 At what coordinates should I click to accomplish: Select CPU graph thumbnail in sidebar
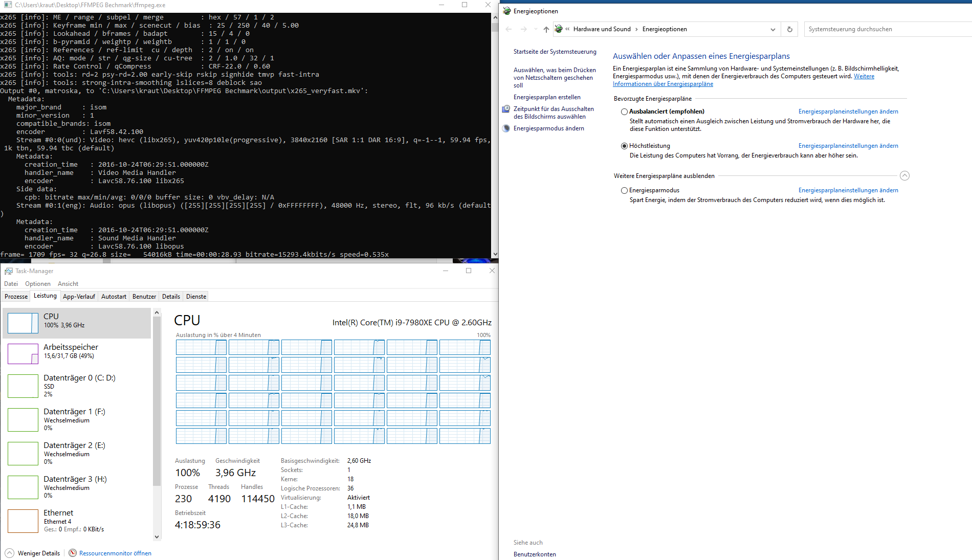[23, 323]
